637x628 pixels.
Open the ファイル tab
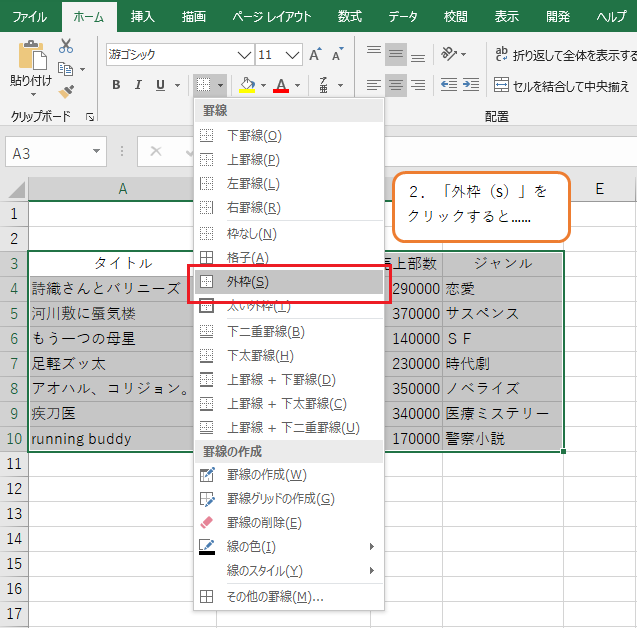point(30,17)
